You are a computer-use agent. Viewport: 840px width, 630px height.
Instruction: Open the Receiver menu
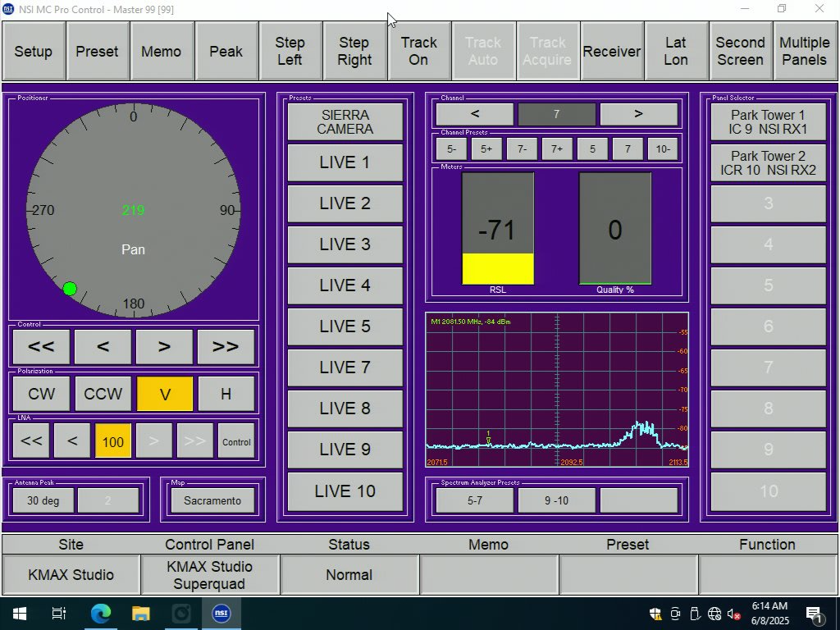[611, 51]
